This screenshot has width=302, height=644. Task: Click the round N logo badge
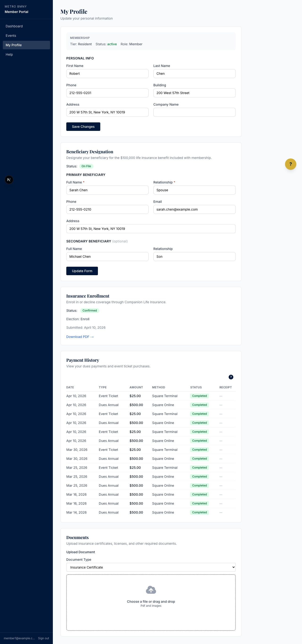pos(9,179)
